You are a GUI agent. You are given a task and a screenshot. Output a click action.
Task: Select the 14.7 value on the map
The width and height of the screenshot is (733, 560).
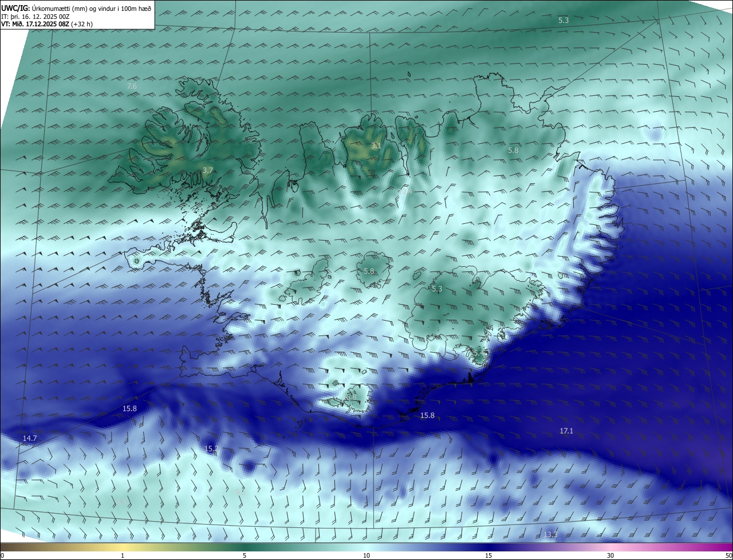coord(30,438)
